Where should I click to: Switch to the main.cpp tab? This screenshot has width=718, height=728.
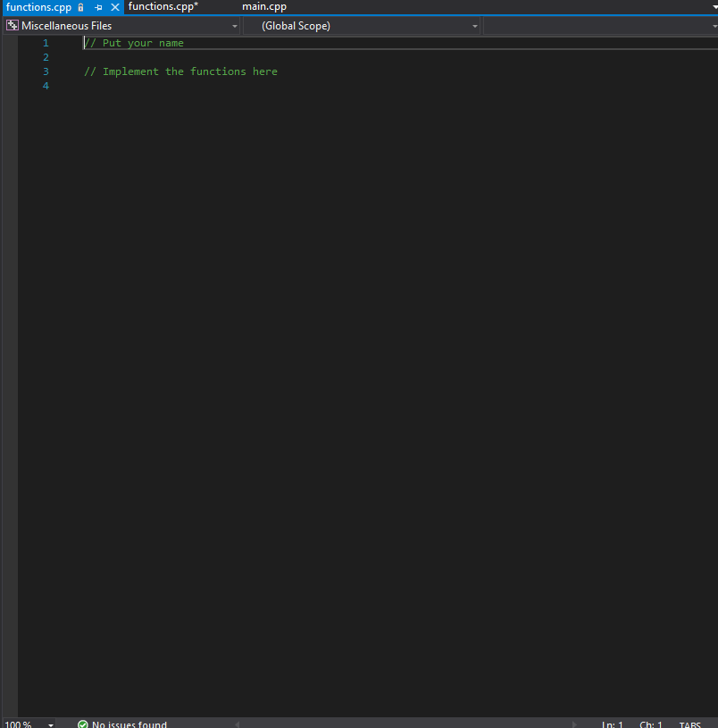point(263,6)
